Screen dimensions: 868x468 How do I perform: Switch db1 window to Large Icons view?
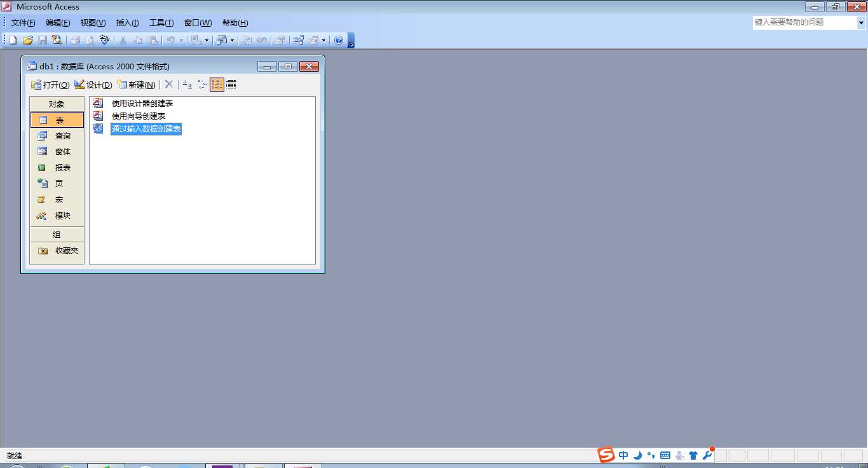187,84
